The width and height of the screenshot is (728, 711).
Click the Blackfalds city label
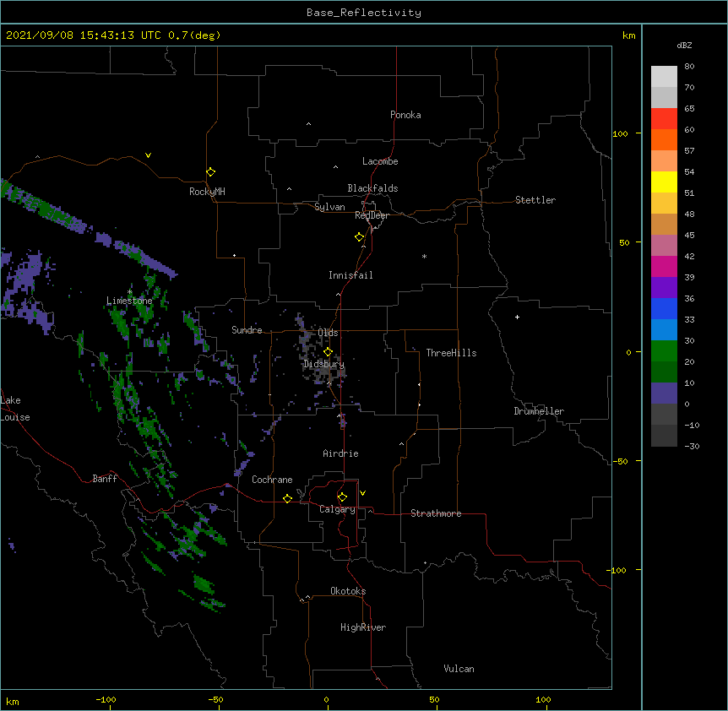coord(372,188)
